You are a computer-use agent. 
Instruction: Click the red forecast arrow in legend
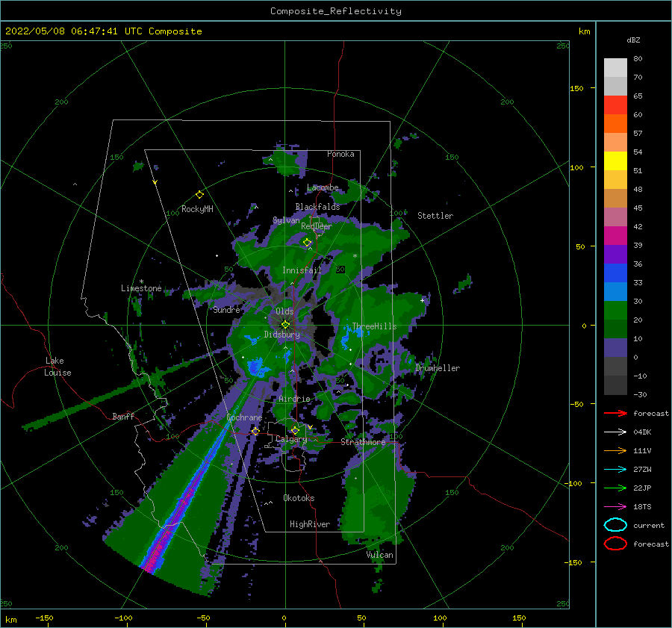point(615,413)
